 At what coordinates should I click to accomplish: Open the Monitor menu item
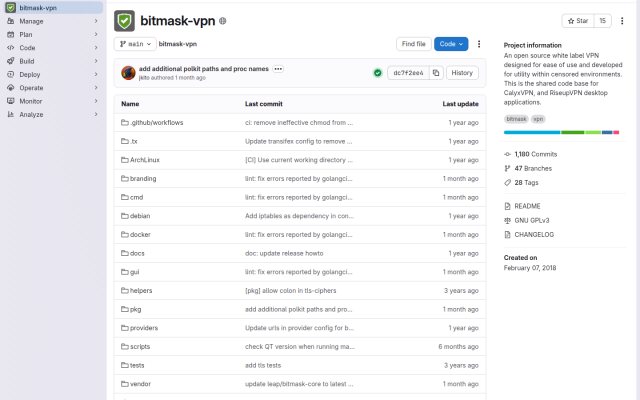point(53,101)
